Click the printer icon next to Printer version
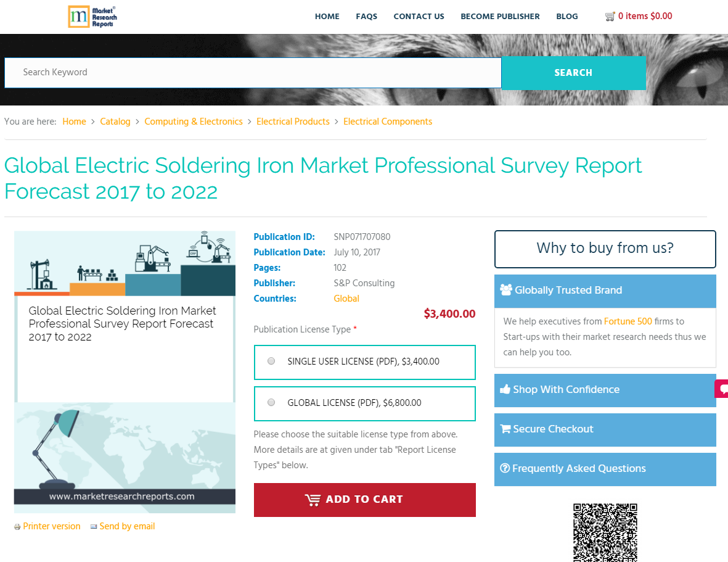 point(17,526)
